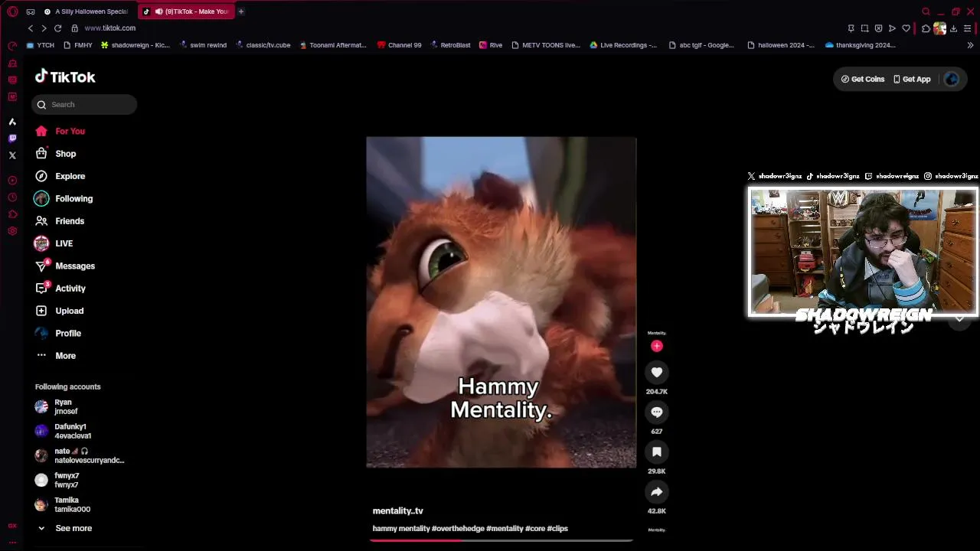Click the Get App button
Screen dimensions: 980x551
point(912,79)
